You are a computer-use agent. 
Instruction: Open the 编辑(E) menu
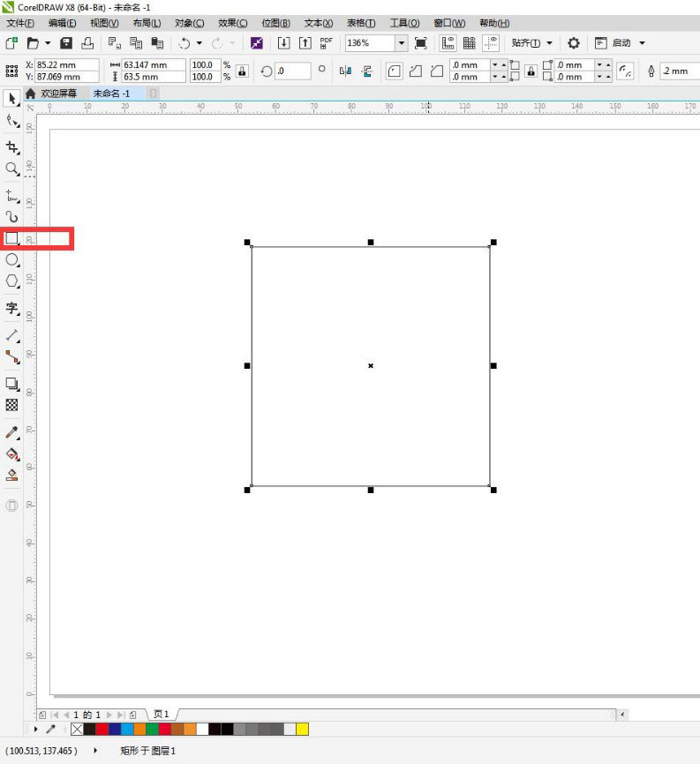(63, 23)
